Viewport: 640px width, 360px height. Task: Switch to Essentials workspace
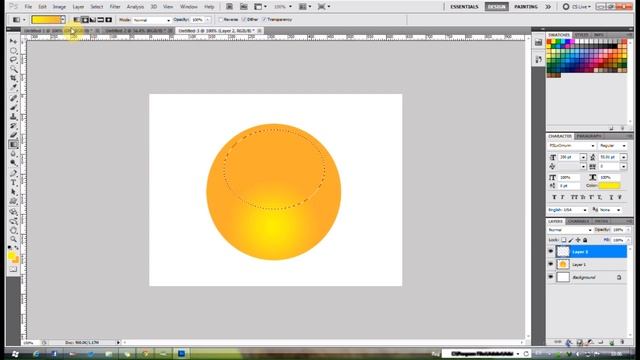pos(464,7)
